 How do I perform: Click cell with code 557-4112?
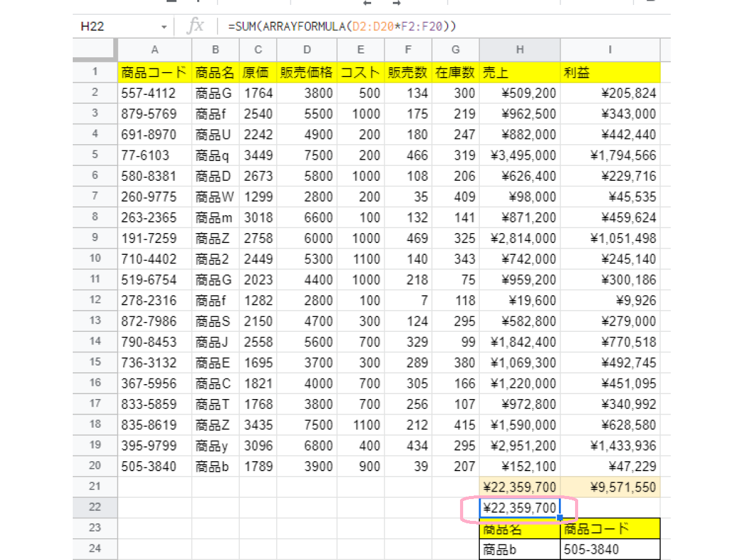click(x=155, y=93)
